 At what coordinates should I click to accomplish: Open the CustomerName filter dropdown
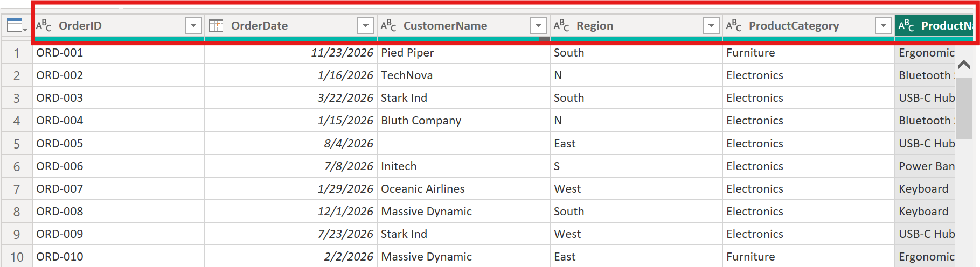coord(539,25)
